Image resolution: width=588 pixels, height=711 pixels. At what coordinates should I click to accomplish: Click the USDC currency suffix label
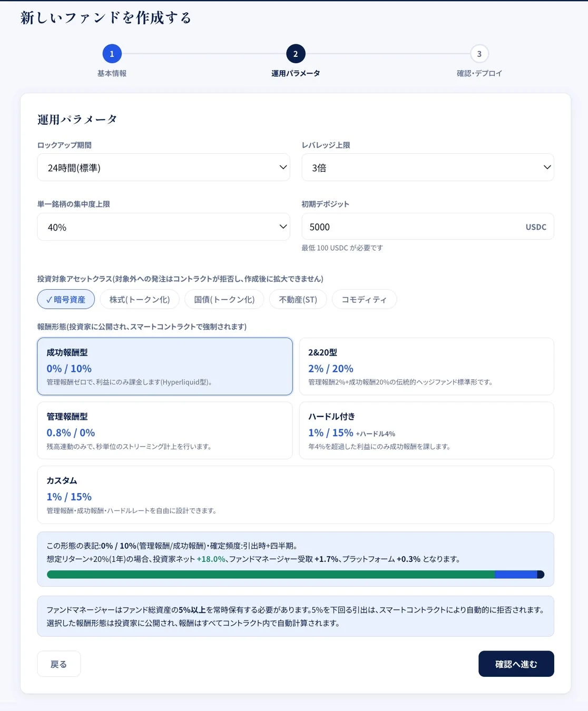(536, 227)
